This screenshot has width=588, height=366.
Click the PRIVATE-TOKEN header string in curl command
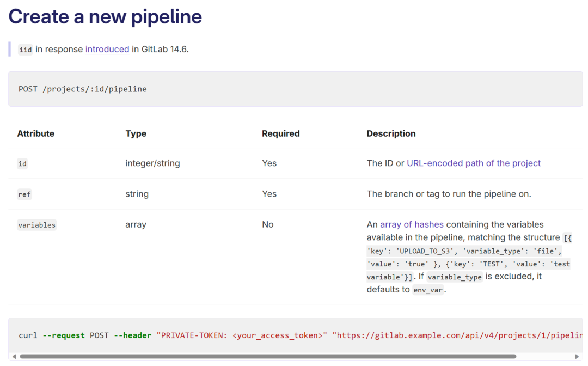point(242,335)
